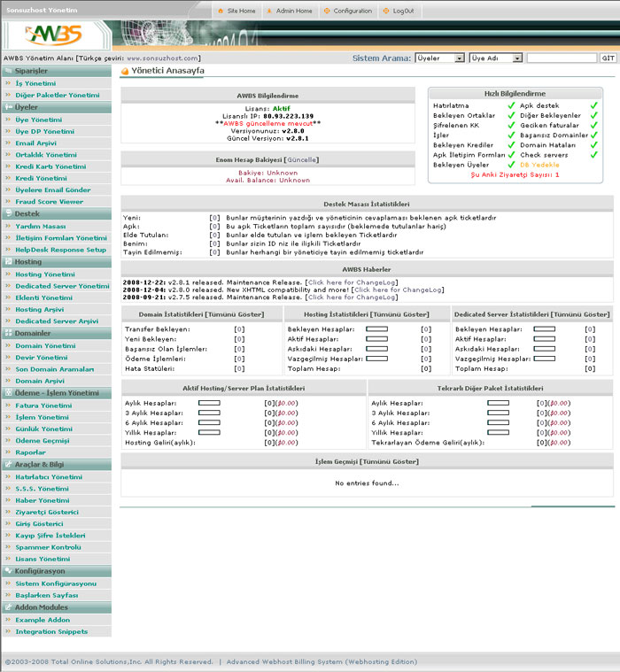This screenshot has height=672, width=620.
Task: Collapse the Üyeler sidebar section
Action: point(57,107)
